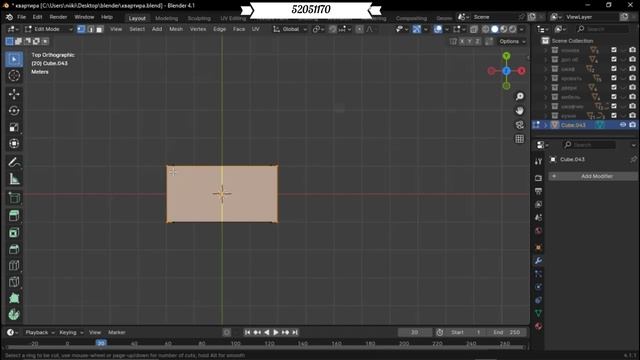Toggle auto keying record button in timeline
Screen dimensions: 640x360
[x=227, y=332]
